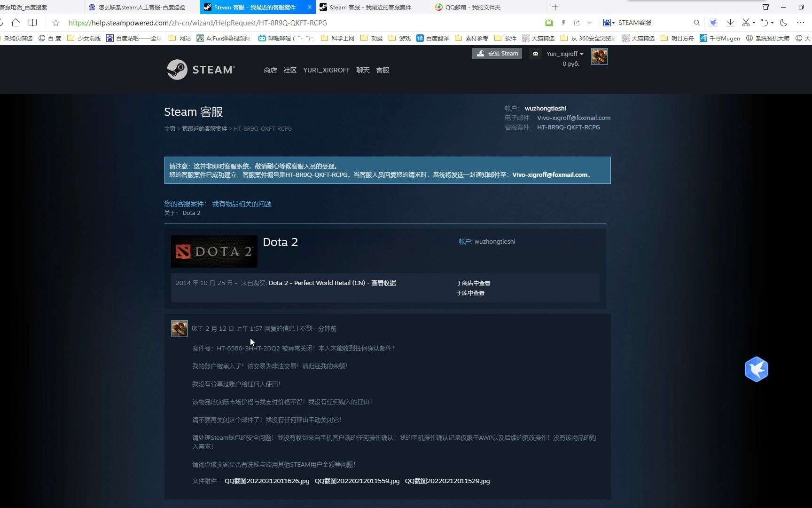Open Steam notifications envelope icon
812x508 pixels.
(x=535, y=54)
